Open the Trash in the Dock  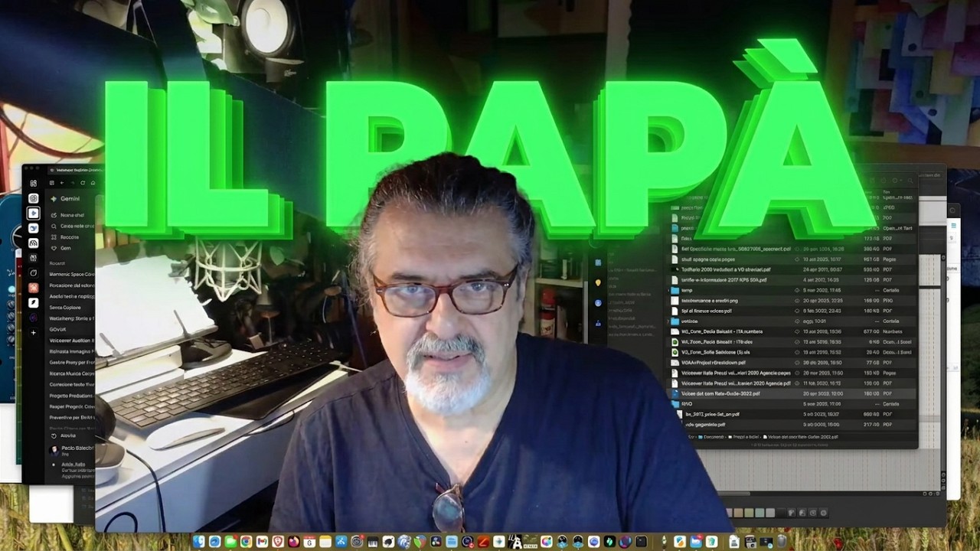[782, 542]
